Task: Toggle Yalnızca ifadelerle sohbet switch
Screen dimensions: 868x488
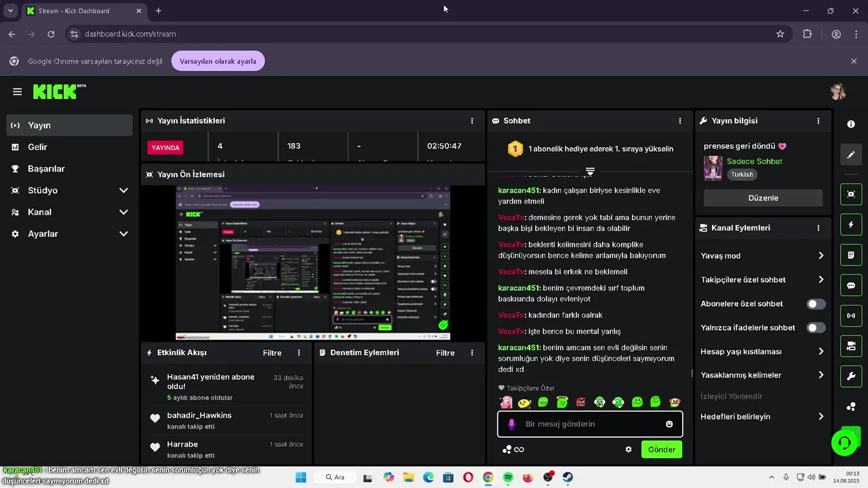Action: [816, 328]
